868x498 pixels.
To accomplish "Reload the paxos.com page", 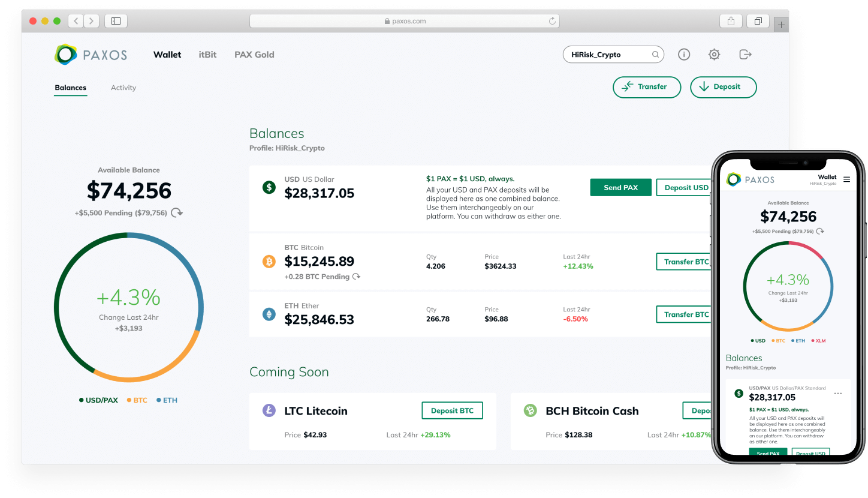I will click(552, 21).
